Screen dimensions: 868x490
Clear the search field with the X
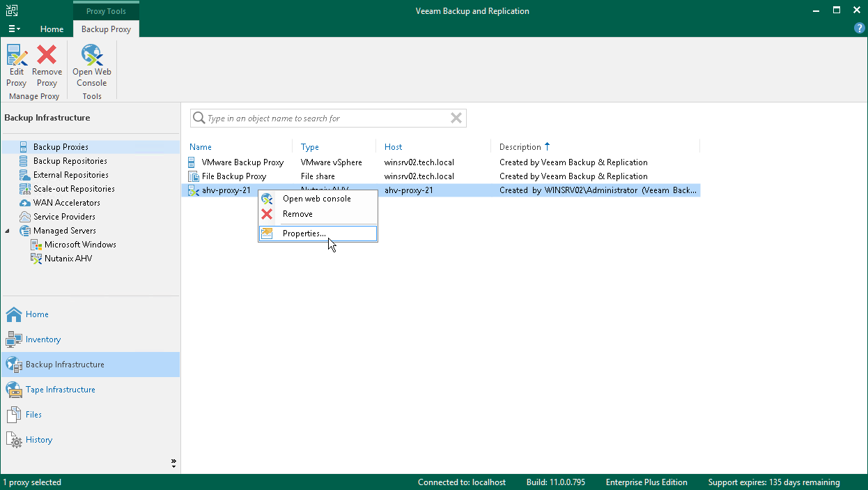coord(456,118)
